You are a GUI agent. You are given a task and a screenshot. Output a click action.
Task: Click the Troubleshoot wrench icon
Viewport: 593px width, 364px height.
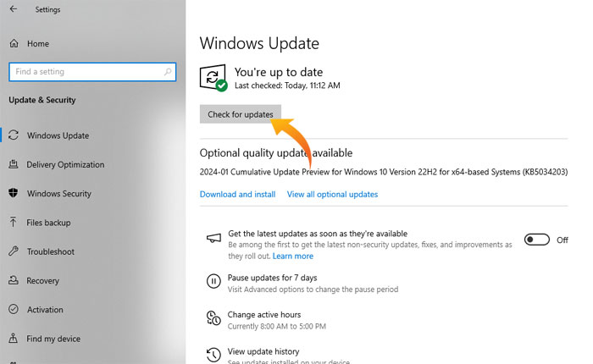click(x=14, y=251)
